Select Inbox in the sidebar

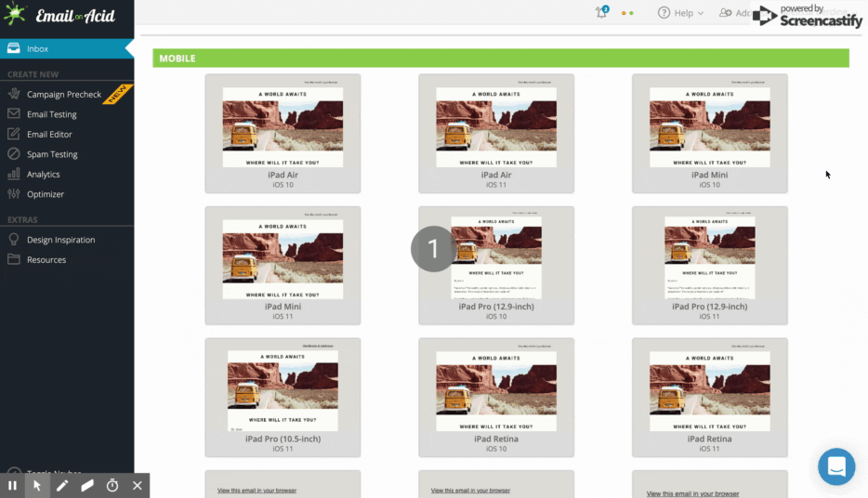[x=37, y=49]
